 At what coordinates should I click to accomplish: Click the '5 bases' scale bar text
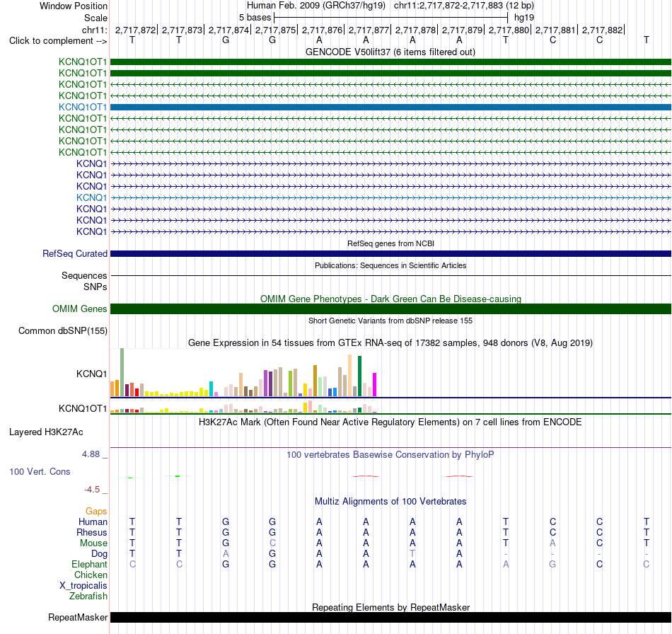click(x=255, y=18)
